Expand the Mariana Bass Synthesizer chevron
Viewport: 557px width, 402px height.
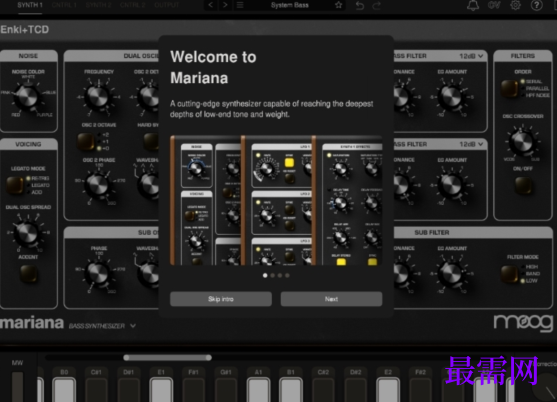point(133,326)
